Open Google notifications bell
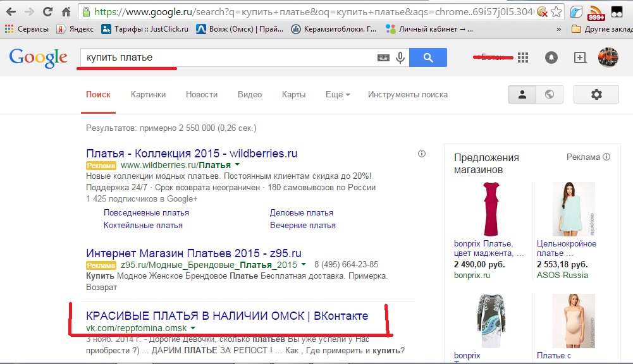The height and width of the screenshot is (364, 633). (551, 58)
